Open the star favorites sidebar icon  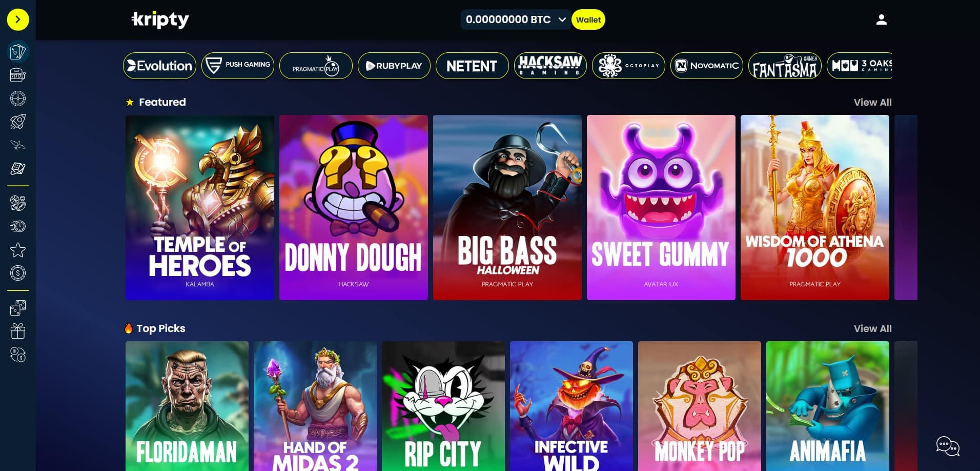coord(18,250)
